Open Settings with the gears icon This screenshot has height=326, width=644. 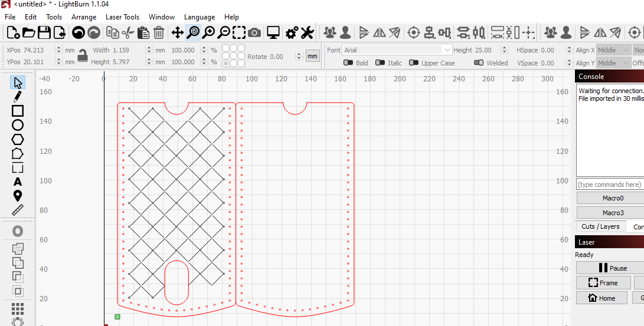coord(292,32)
